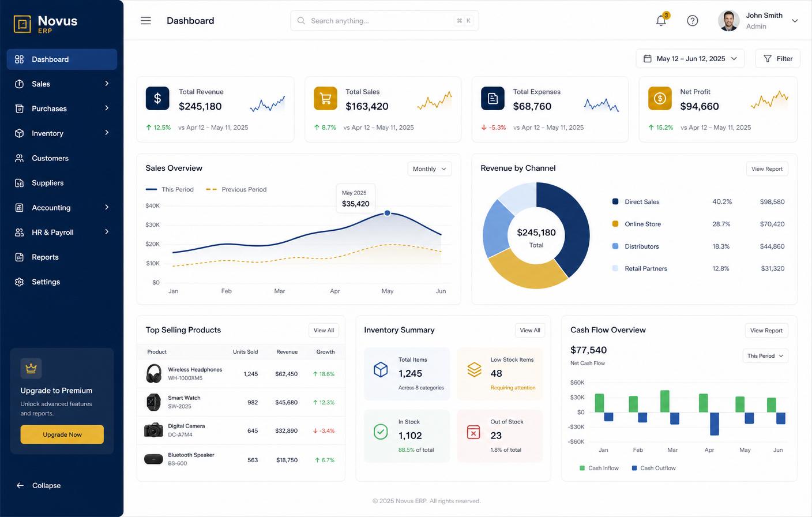The height and width of the screenshot is (517, 812).
Task: Open the Dashboard menu item
Action: point(62,59)
